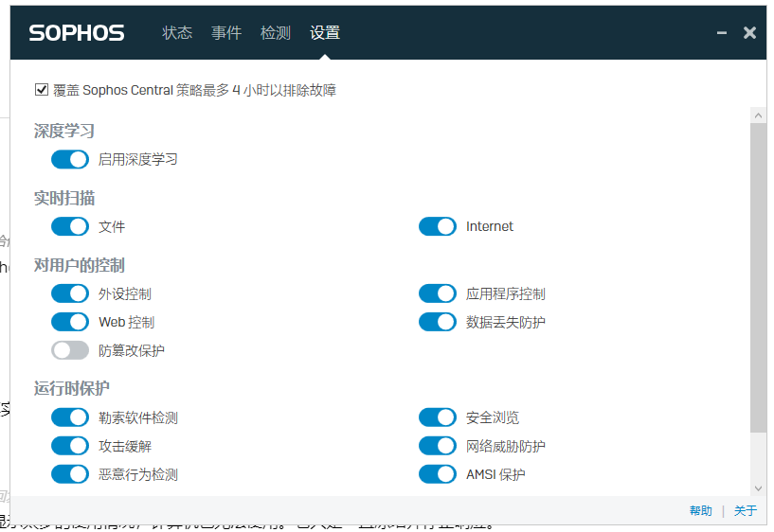Enable 防篡改保护 toggle
The height and width of the screenshot is (532, 774).
point(70,350)
